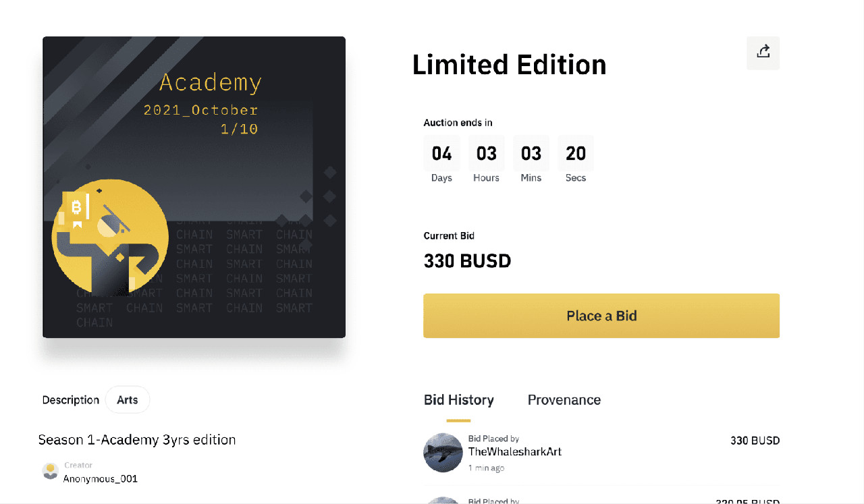864x504 pixels.
Task: Select the Provenance tab
Action: (564, 399)
